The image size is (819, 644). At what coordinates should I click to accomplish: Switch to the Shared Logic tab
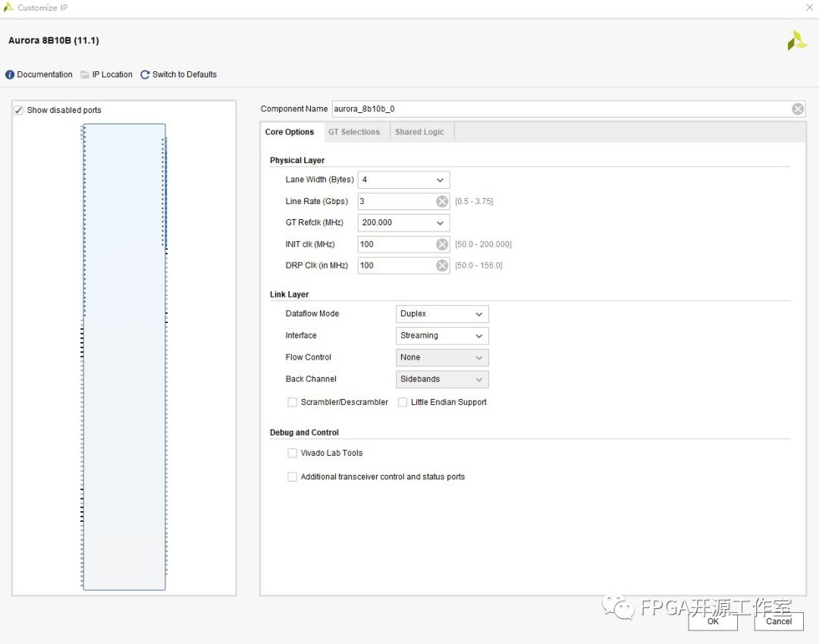(x=419, y=132)
